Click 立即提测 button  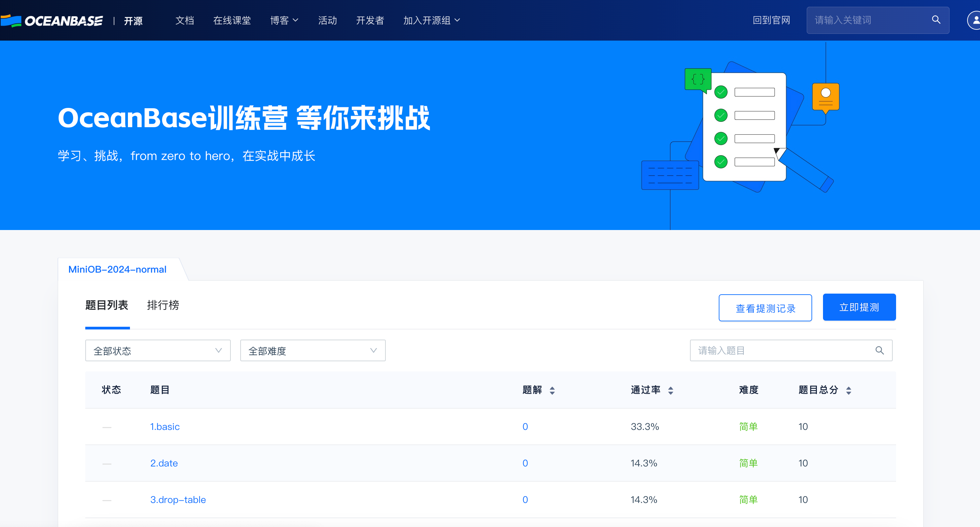(859, 307)
